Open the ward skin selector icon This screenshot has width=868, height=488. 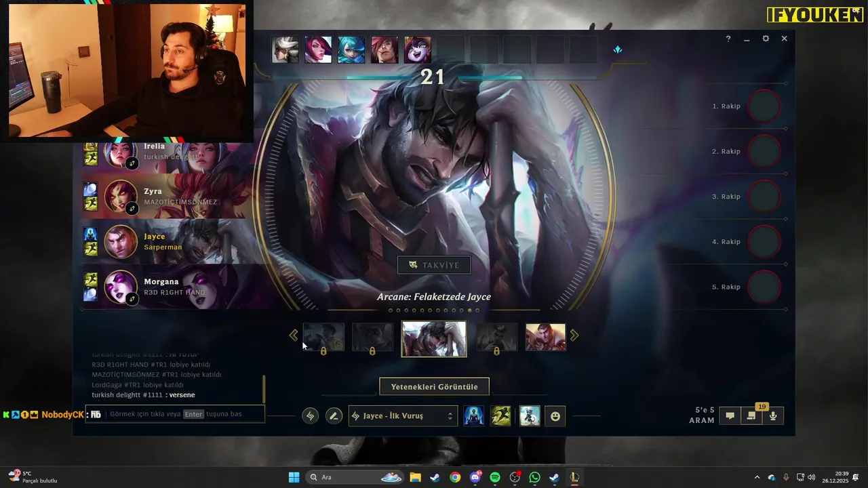click(530, 416)
